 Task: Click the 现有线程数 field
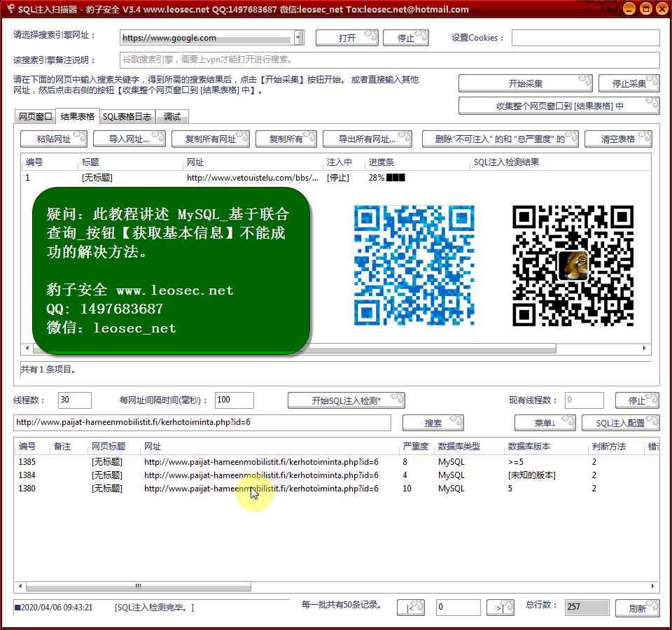click(x=584, y=400)
